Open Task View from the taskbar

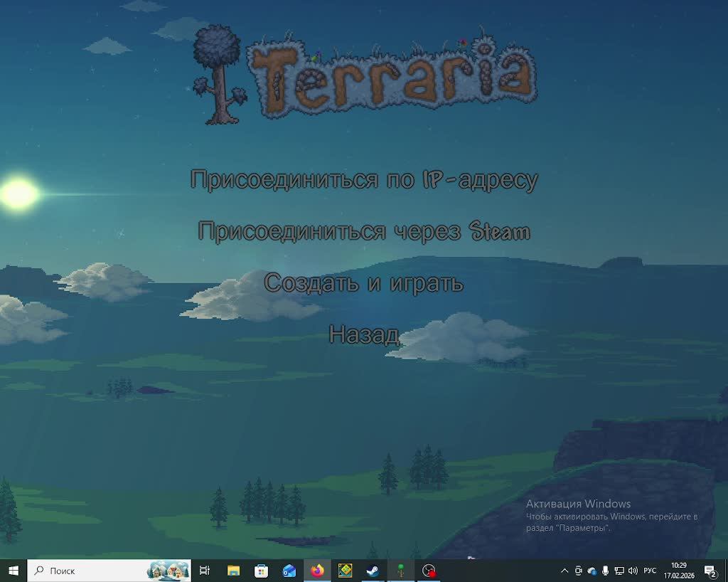[205, 571]
